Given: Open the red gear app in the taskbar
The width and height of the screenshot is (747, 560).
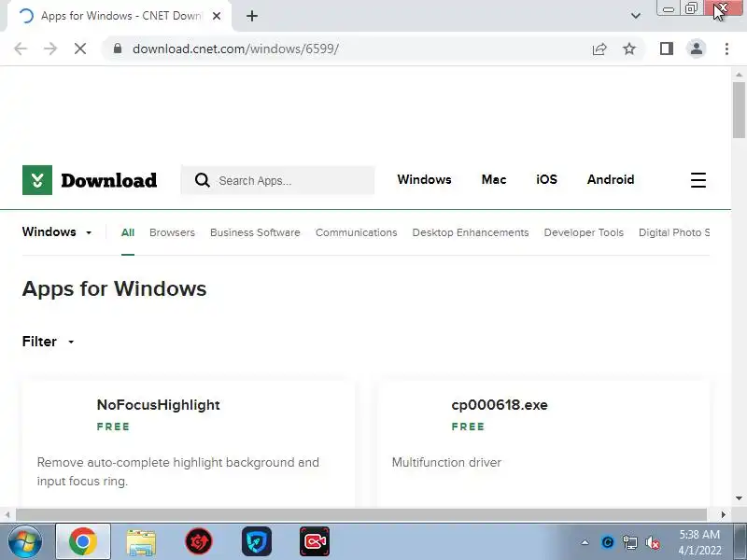Looking at the screenshot, I should pyautogui.click(x=199, y=541).
